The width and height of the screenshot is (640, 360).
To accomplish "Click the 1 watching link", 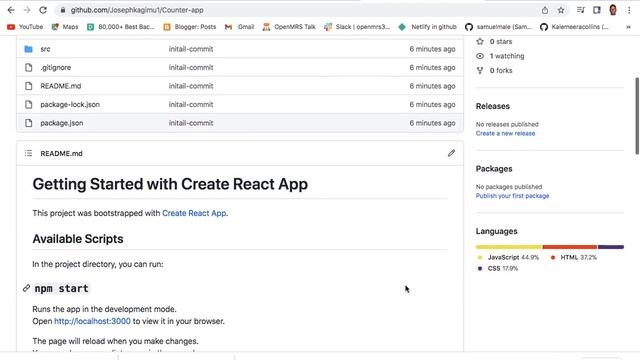I will point(500,56).
